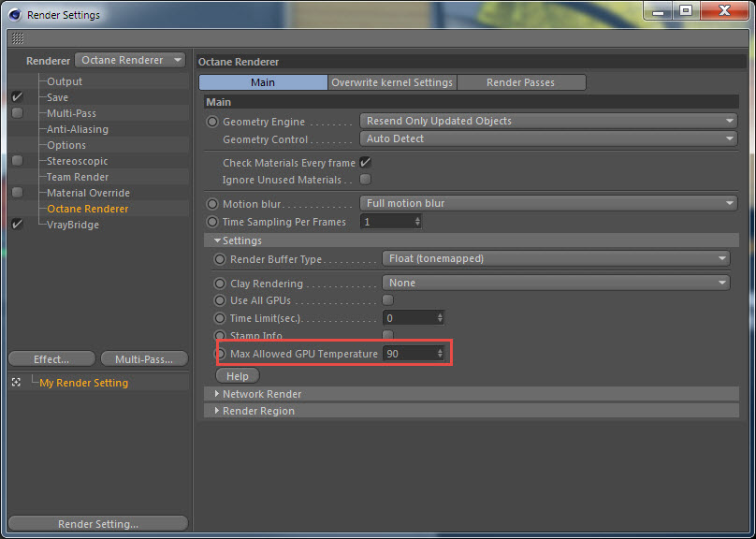Open Geometry Control Auto Detect dropdown
Viewport: 756px width, 539px height.
(548, 138)
